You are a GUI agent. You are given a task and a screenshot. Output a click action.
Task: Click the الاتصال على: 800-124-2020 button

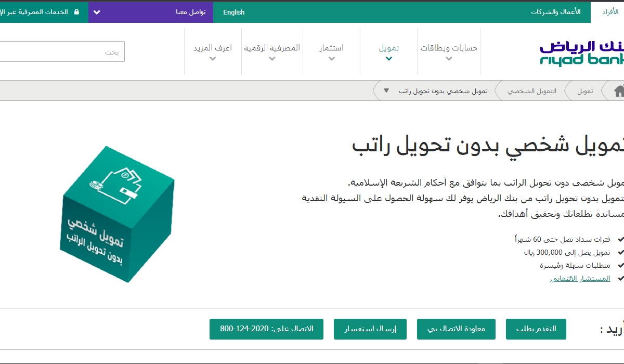coord(266,329)
